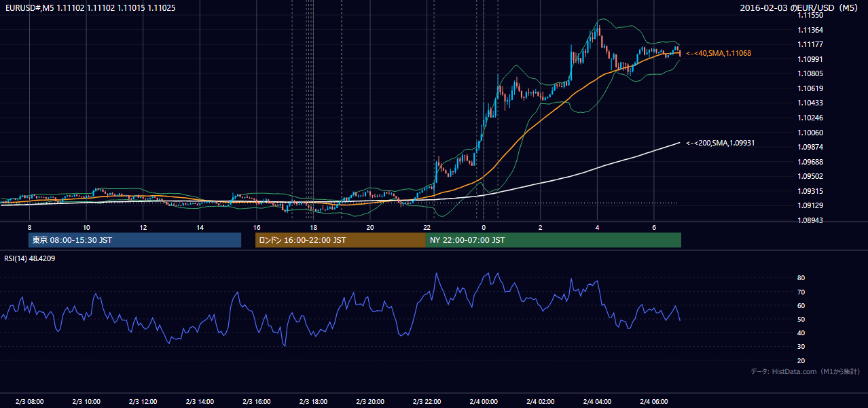
Task: Click the 2/3 12:00 time label
Action: coord(143,401)
